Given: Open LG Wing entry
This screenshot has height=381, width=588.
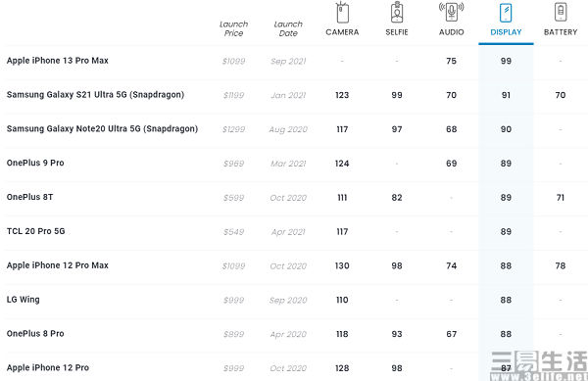Looking at the screenshot, I should (x=23, y=300).
